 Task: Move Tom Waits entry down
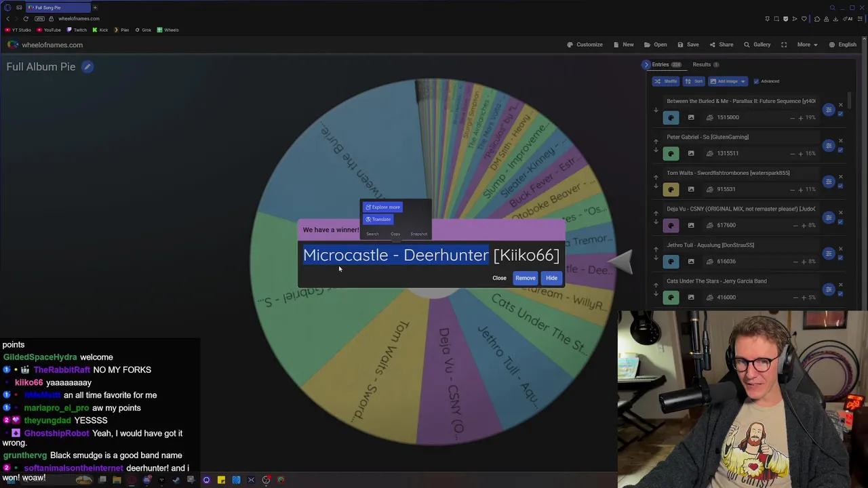[656, 186]
